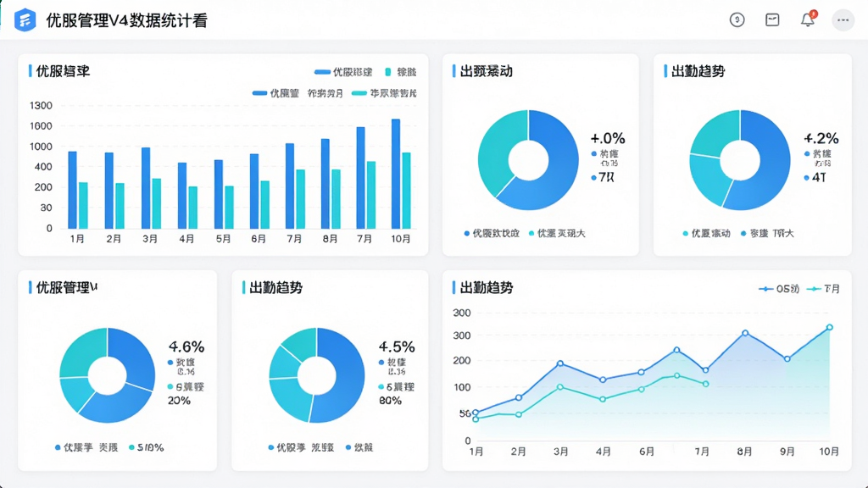Select the teal bar above 1月 in the bar chart
This screenshot has width=868, height=488.
pos(83,205)
